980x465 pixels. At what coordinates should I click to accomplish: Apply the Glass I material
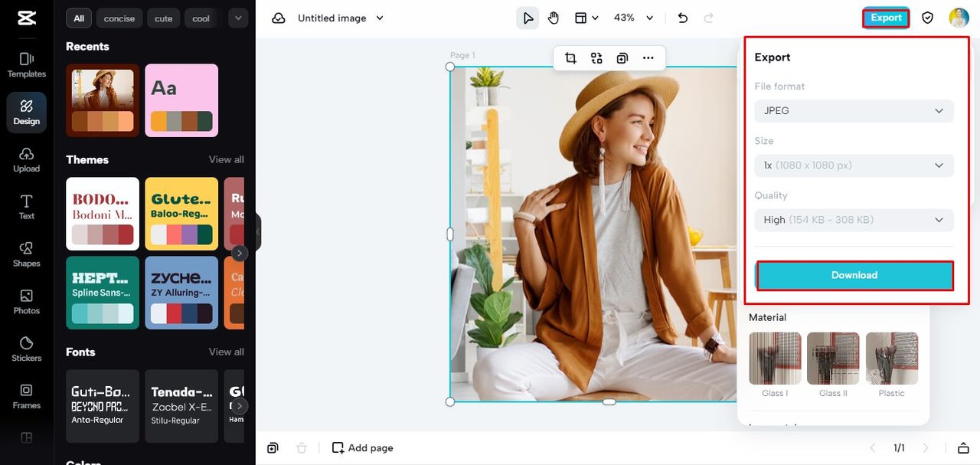pyautogui.click(x=775, y=359)
